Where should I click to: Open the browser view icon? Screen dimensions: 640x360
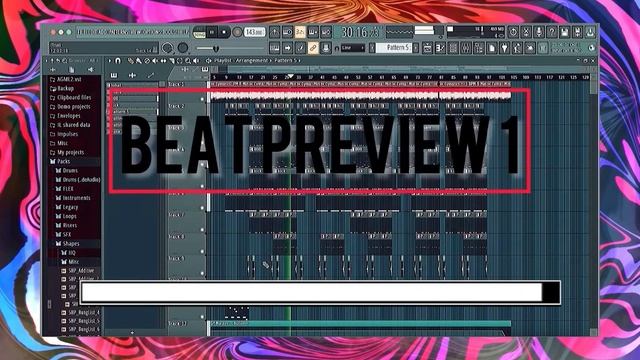point(479,48)
